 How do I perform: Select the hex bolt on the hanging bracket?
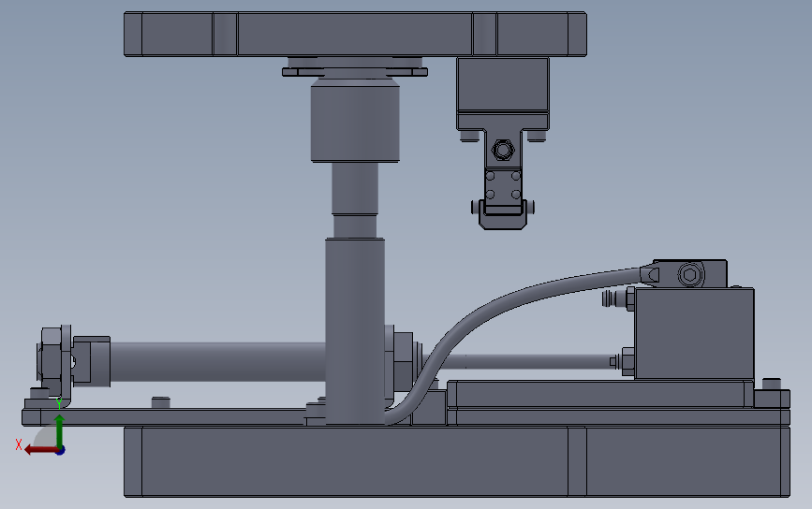coord(502,150)
